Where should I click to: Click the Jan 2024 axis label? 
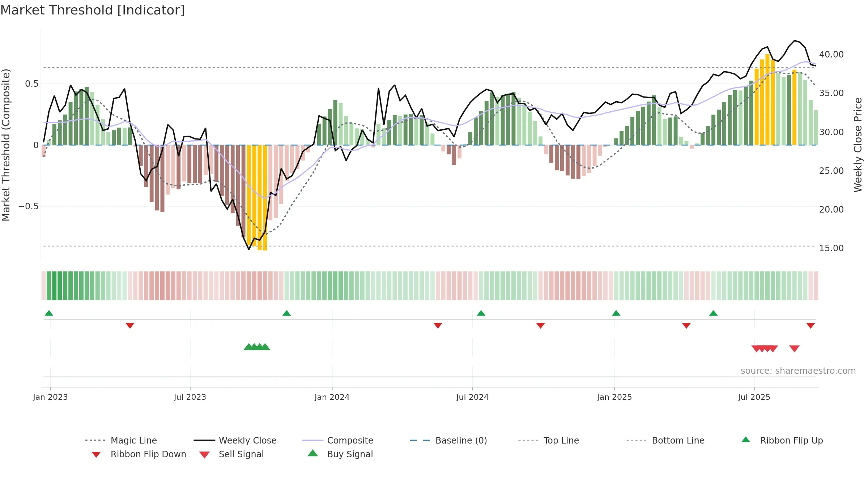click(x=332, y=397)
